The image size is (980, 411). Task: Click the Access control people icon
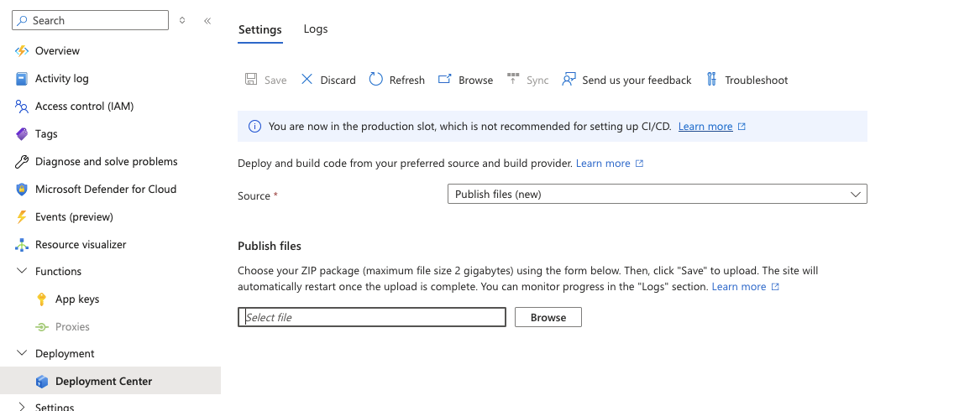[22, 107]
